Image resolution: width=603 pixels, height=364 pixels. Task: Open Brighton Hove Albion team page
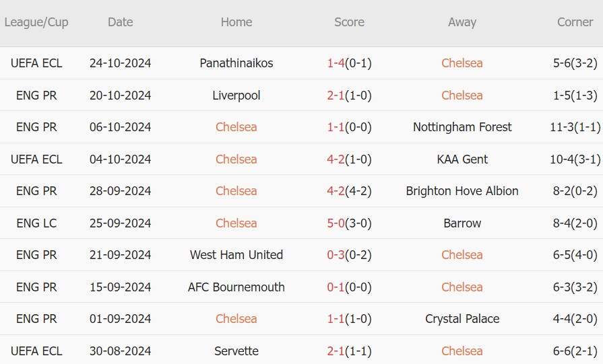click(462, 191)
